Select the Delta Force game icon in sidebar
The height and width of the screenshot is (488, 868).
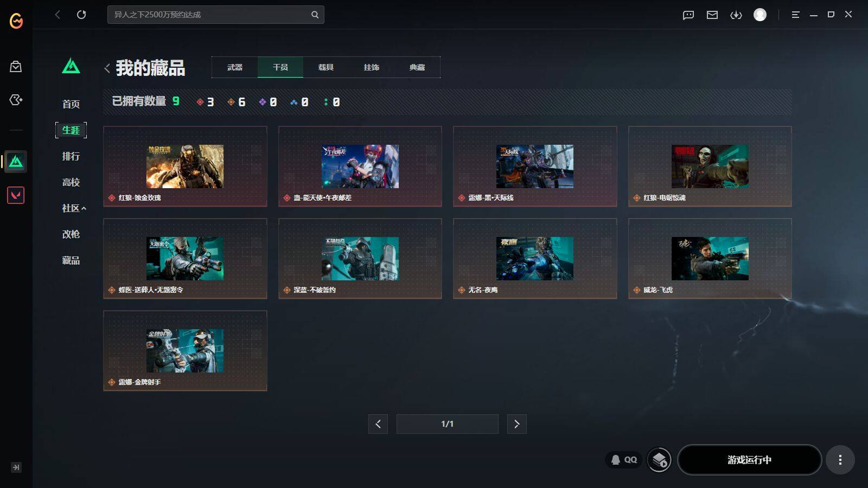(x=16, y=162)
